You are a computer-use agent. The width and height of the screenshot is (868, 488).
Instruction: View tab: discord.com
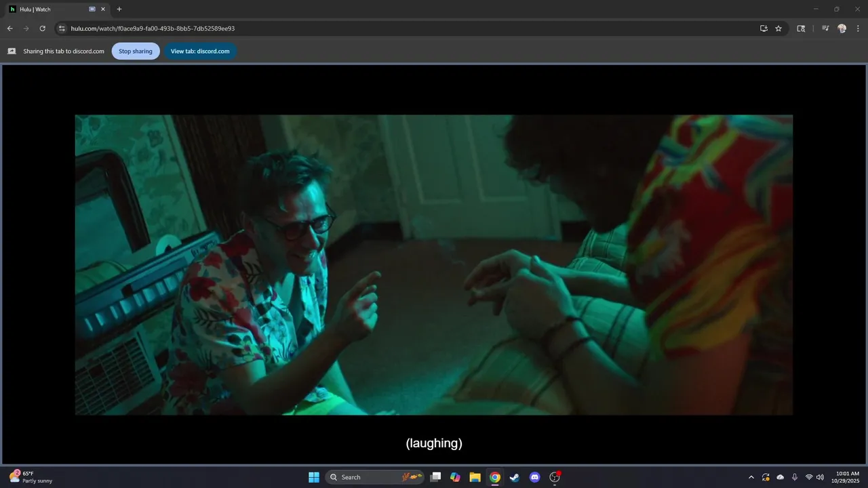200,51
